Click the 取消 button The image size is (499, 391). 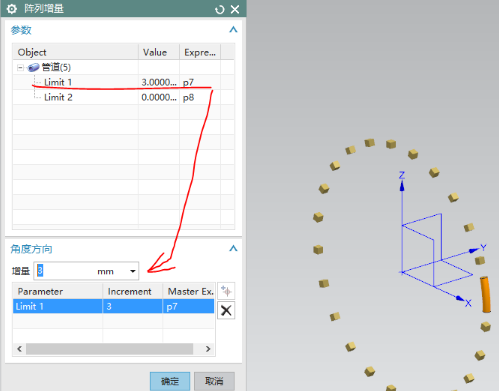click(214, 381)
